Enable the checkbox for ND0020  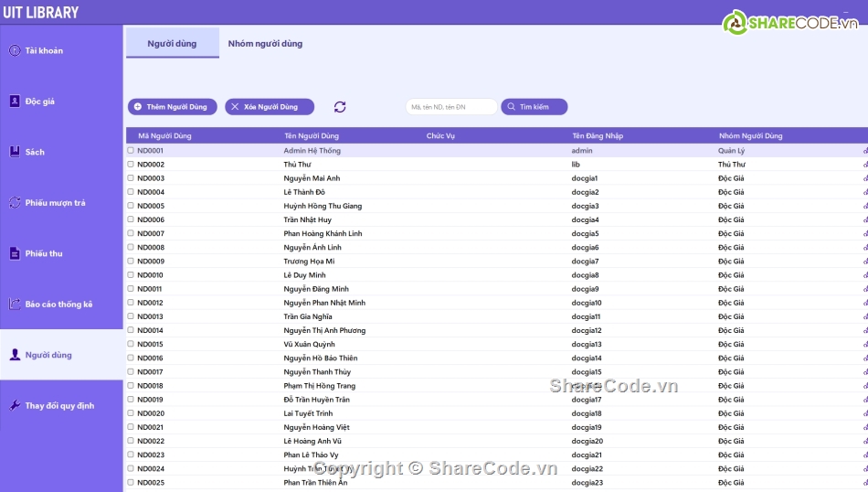[131, 413]
